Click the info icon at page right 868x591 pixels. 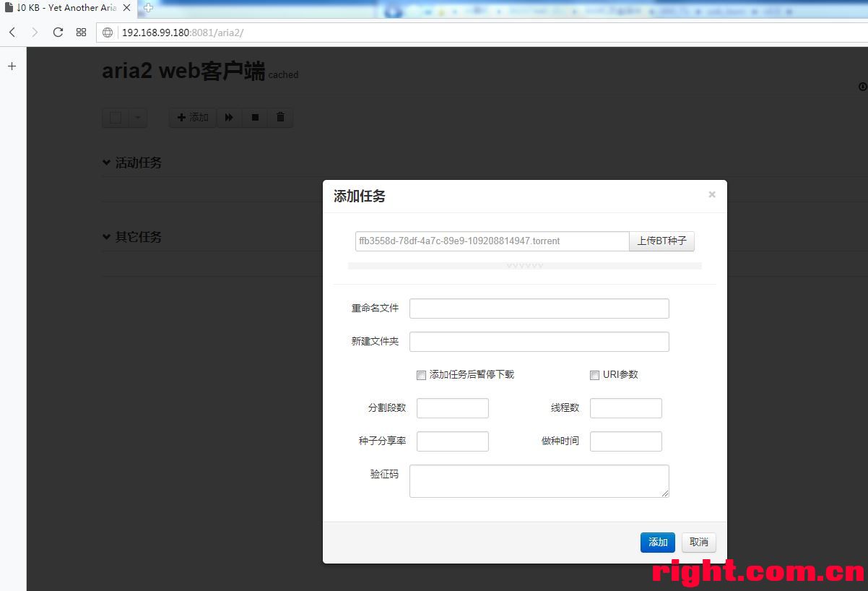click(x=862, y=87)
